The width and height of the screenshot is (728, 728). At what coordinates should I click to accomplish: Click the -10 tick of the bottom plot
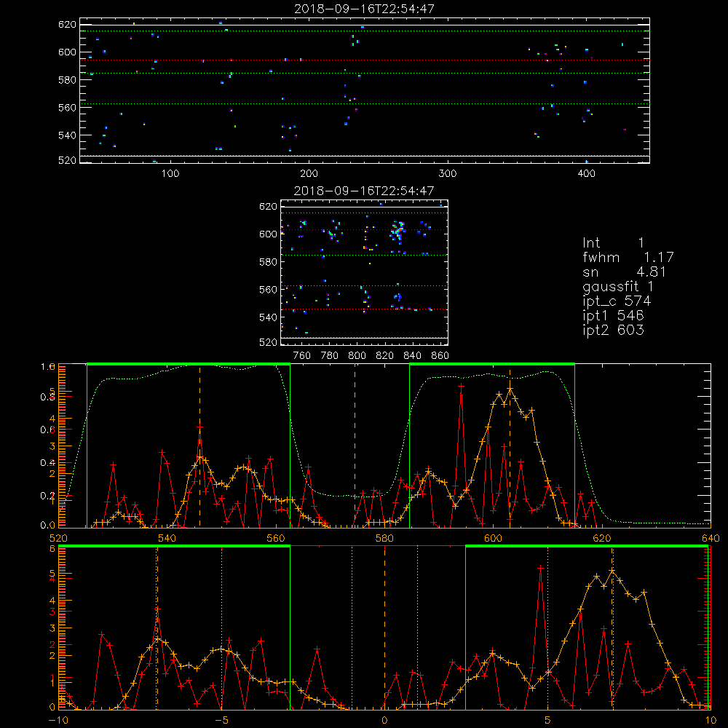point(58,721)
